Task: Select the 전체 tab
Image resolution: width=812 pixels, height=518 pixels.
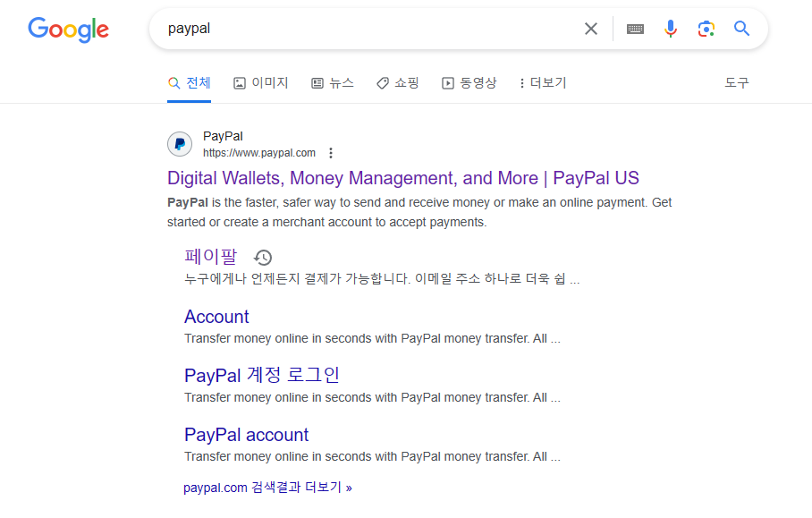Action: 189,83
